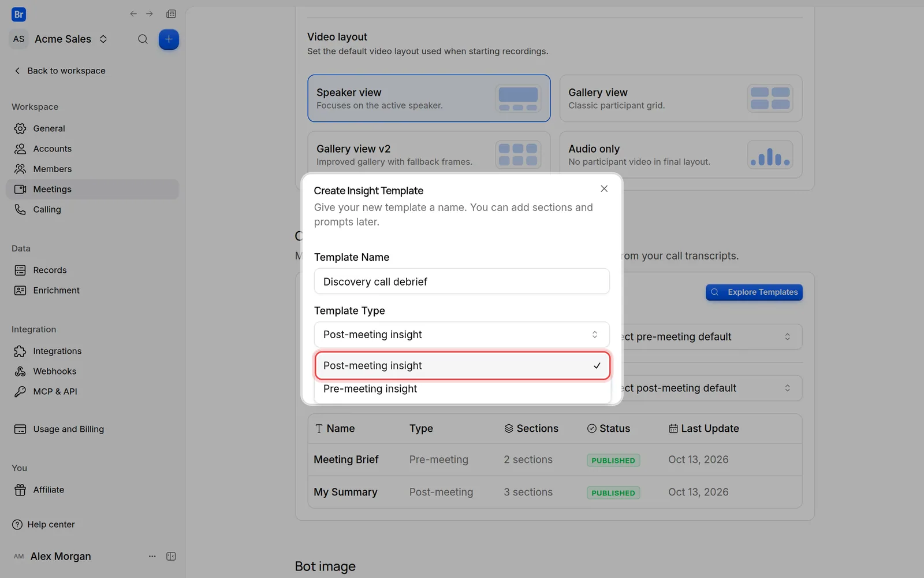The width and height of the screenshot is (924, 578).
Task: Click the blue plus create button
Action: (169, 39)
